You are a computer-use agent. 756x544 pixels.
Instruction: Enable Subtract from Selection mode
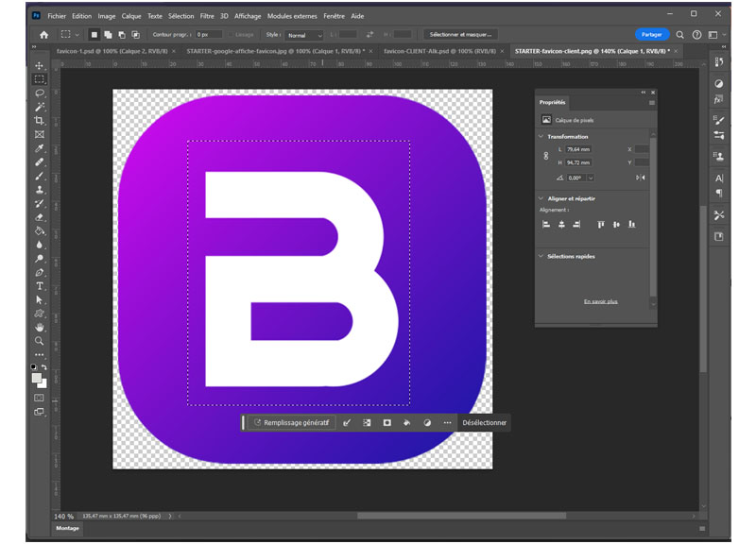point(122,35)
